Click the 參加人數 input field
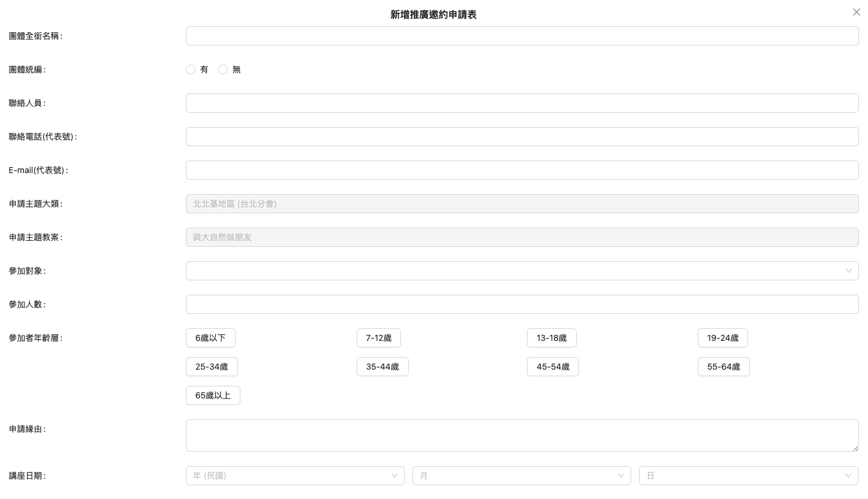868x499 pixels. pyautogui.click(x=522, y=304)
